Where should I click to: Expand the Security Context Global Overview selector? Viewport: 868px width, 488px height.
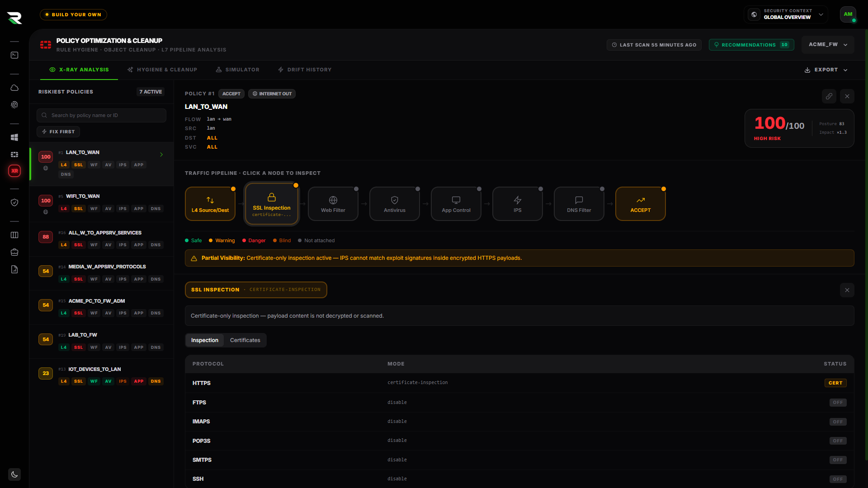tap(786, 14)
